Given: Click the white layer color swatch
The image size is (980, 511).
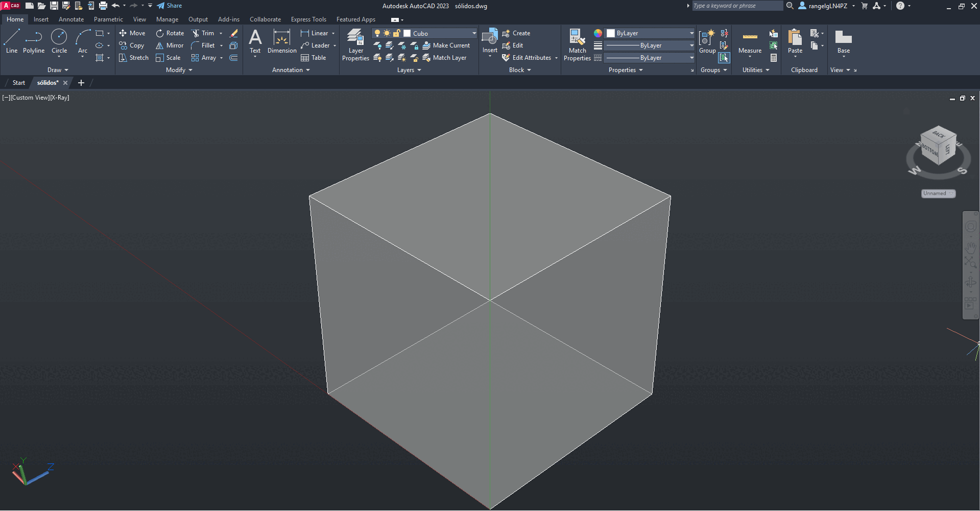Looking at the screenshot, I should (x=406, y=33).
